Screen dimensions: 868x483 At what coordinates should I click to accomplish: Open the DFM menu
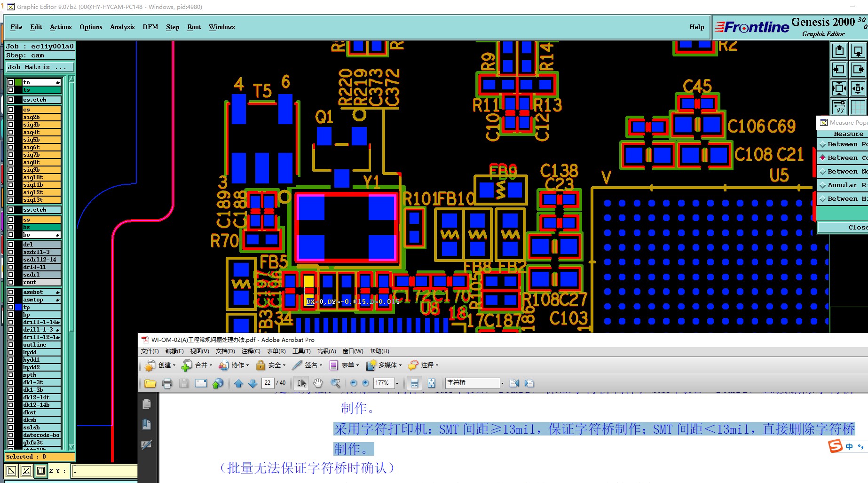(x=150, y=27)
